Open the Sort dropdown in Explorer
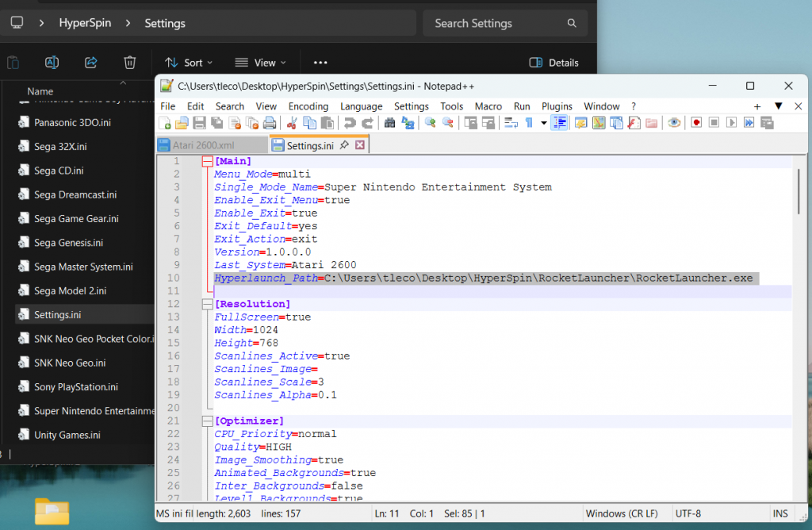This screenshot has height=530, width=812. pyautogui.click(x=189, y=63)
